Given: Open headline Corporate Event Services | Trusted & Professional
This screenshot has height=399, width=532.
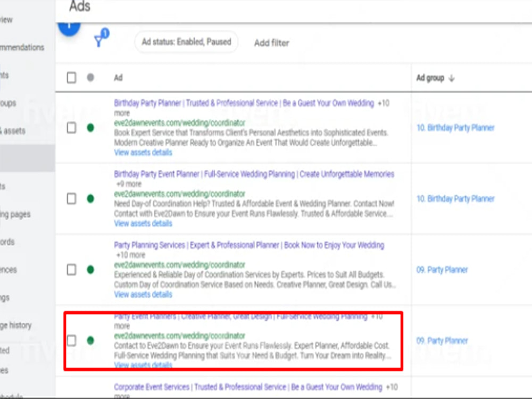Looking at the screenshot, I should tap(248, 387).
